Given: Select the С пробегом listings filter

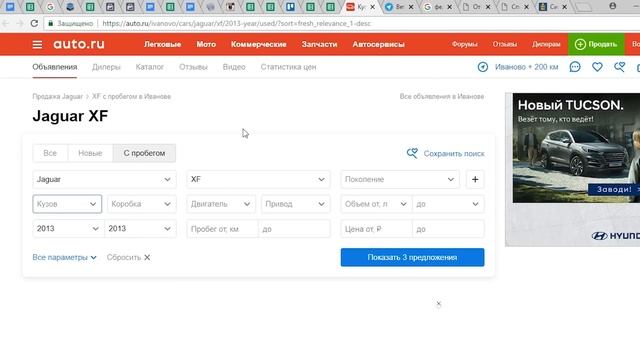Looking at the screenshot, I should (144, 153).
